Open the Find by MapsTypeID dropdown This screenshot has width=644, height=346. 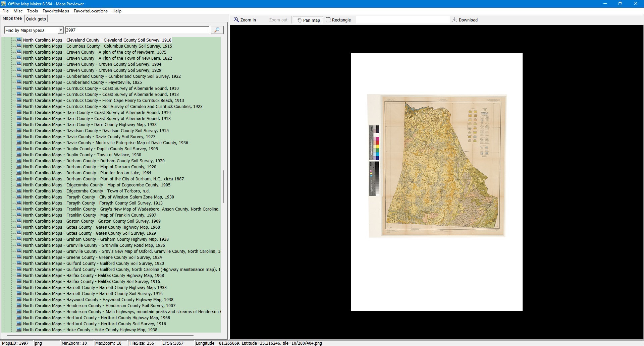61,31
